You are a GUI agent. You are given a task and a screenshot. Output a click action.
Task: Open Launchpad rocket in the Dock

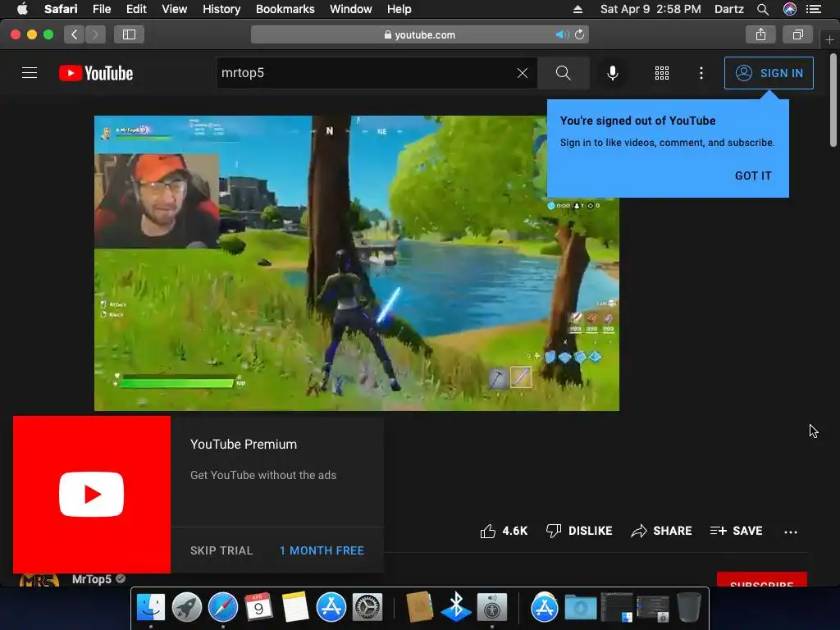tap(186, 607)
